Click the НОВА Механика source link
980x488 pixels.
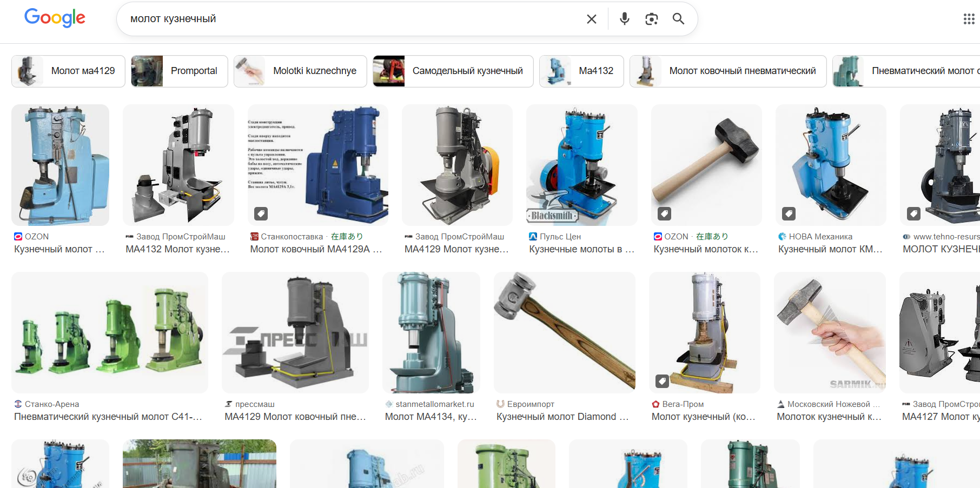pyautogui.click(x=815, y=237)
